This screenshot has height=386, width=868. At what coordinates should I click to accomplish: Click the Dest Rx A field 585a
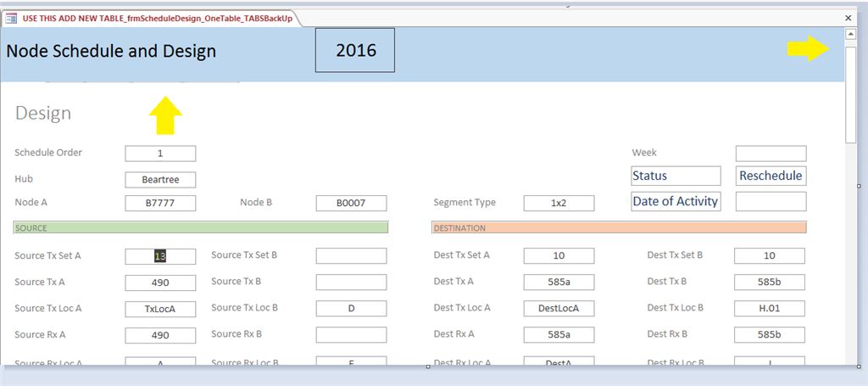559,334
